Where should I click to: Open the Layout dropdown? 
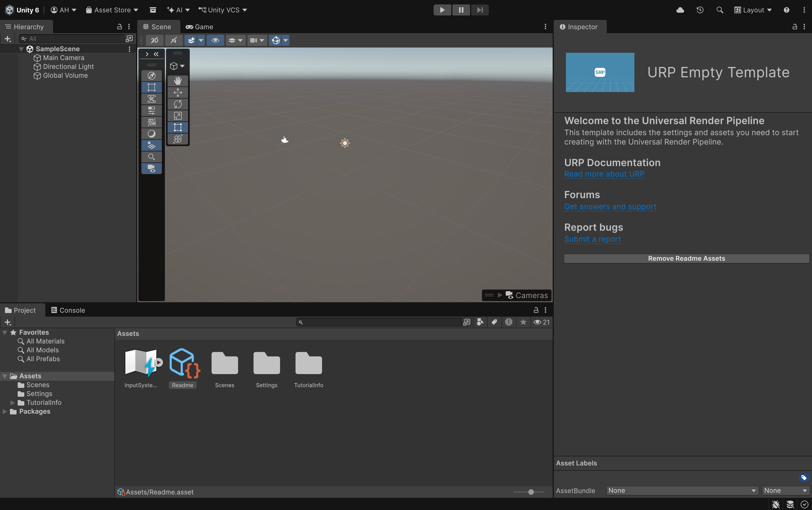[x=753, y=10]
